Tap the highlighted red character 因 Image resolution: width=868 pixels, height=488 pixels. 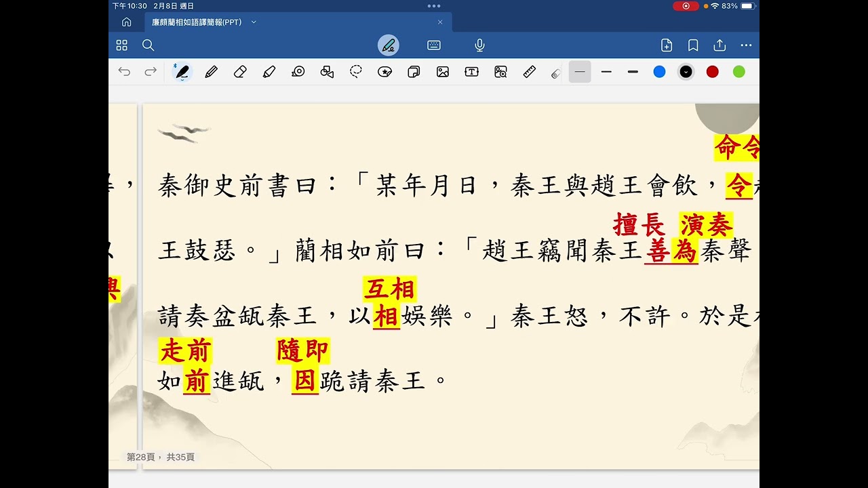click(x=305, y=382)
